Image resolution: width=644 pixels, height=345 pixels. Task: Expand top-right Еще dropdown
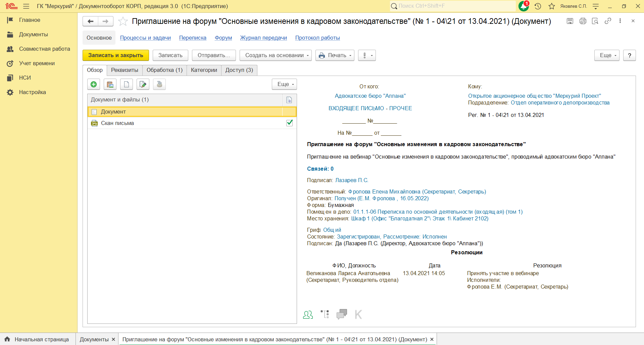point(607,55)
